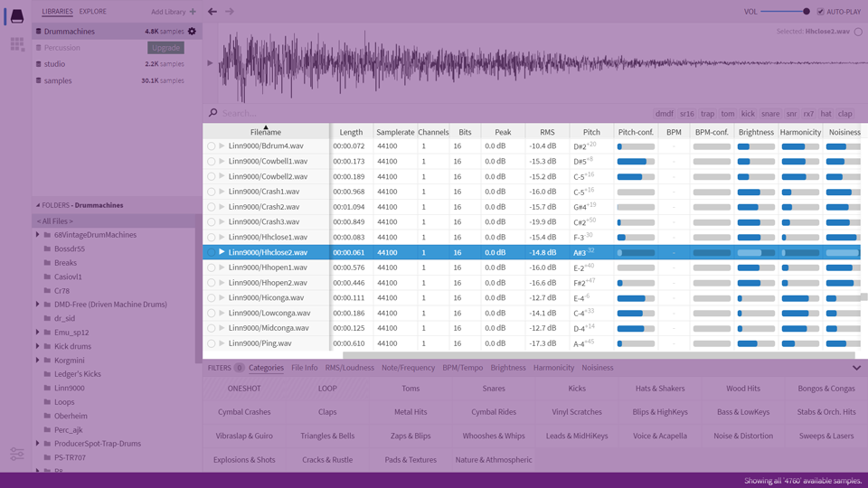Filter by Cymbal Crashes category
The width and height of the screenshot is (868, 488).
coord(244,412)
